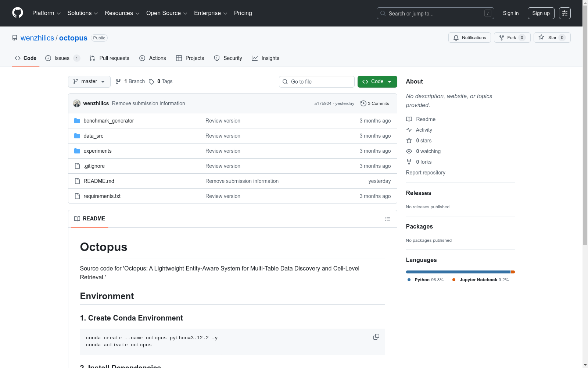View the 0 watching link
588x368 pixels.
pos(423,151)
